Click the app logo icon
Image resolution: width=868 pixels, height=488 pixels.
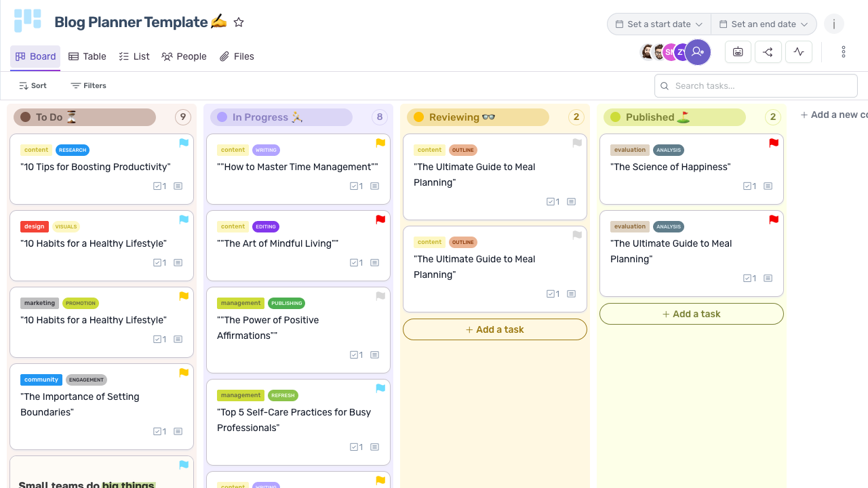(28, 21)
